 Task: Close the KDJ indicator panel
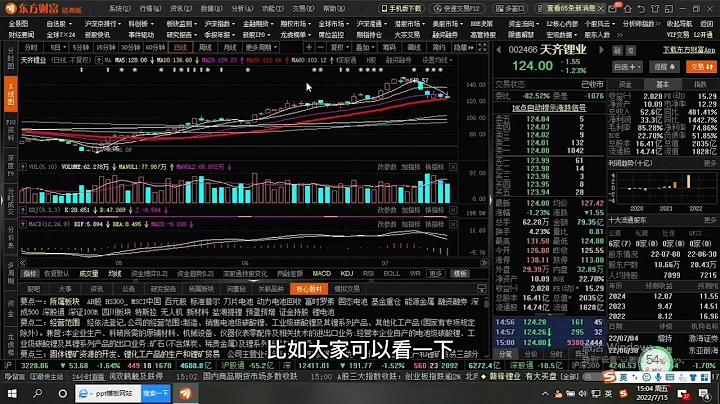coord(453,210)
